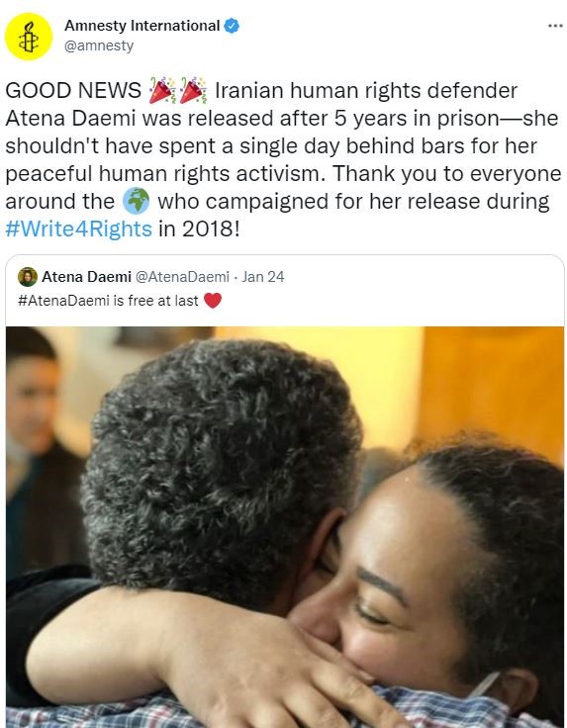This screenshot has height=728, width=567.
Task: Open the photo of two people hugging
Action: [285, 527]
